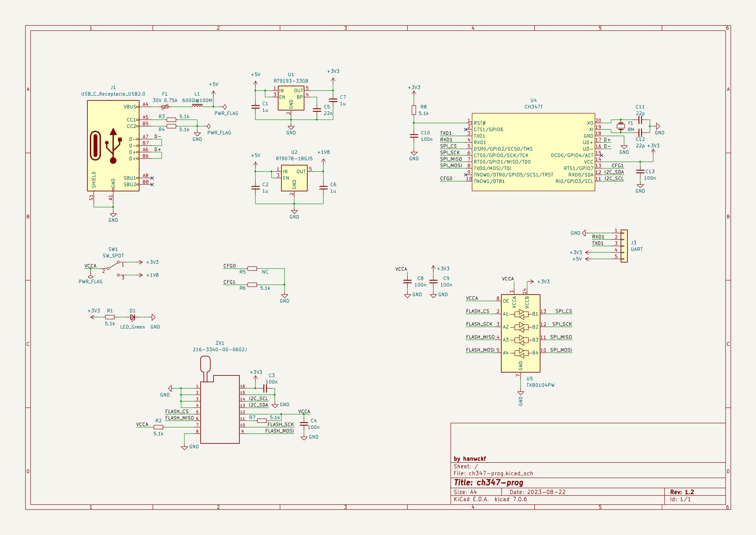Click the polyfuse F1 symbol
The width and height of the screenshot is (756, 535).
(165, 106)
